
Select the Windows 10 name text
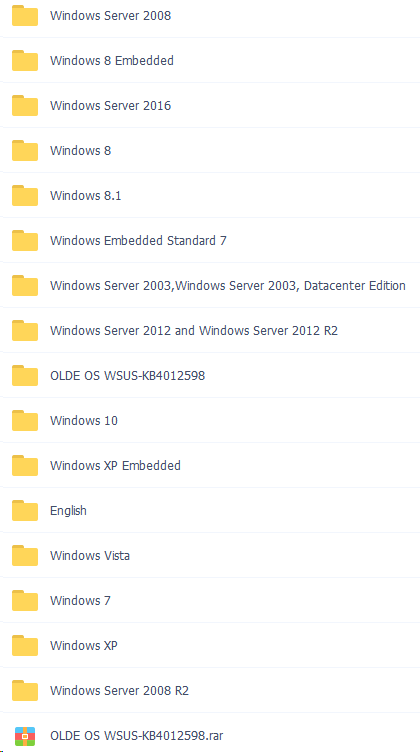point(84,421)
